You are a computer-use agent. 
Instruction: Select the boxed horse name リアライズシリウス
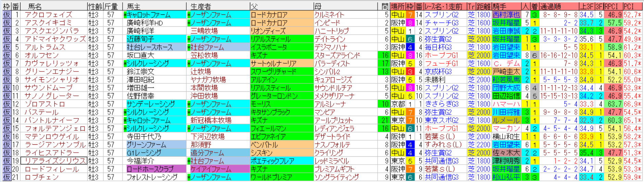tap(54, 161)
